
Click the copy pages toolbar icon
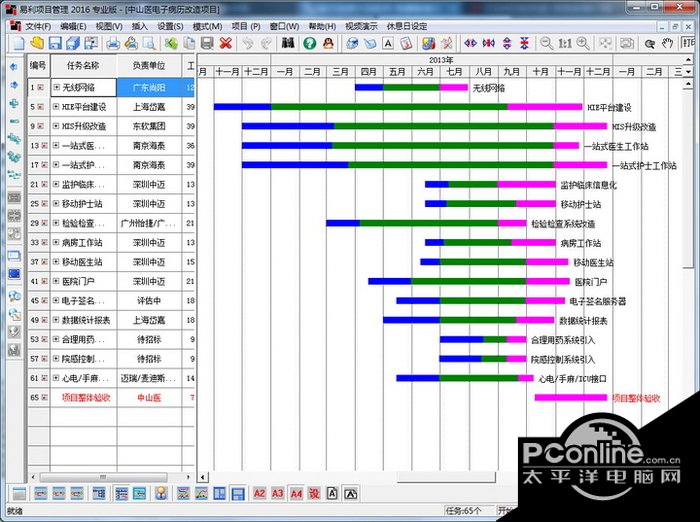[190, 43]
